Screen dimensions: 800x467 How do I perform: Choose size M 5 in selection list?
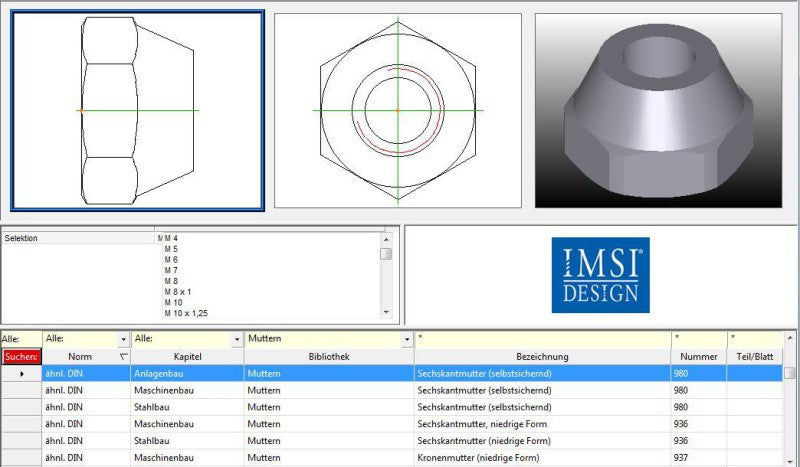[171, 249]
